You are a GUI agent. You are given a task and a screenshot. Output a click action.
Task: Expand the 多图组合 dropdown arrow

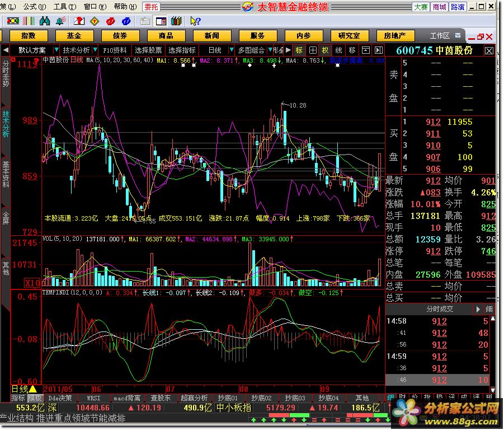click(270, 50)
